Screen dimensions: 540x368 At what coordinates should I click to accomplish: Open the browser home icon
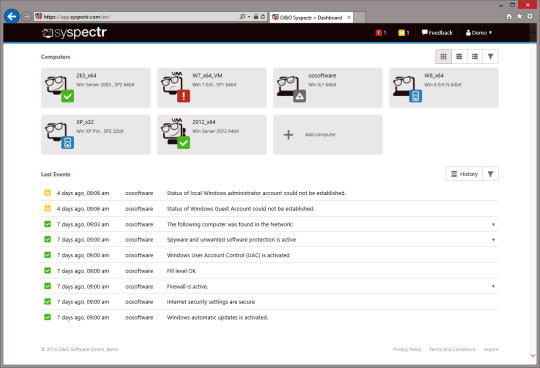click(509, 16)
